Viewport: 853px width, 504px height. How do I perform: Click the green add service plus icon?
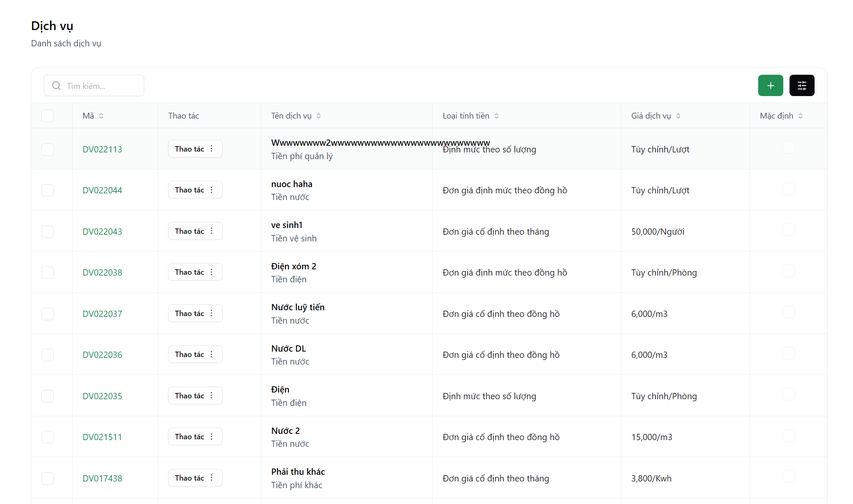[770, 86]
